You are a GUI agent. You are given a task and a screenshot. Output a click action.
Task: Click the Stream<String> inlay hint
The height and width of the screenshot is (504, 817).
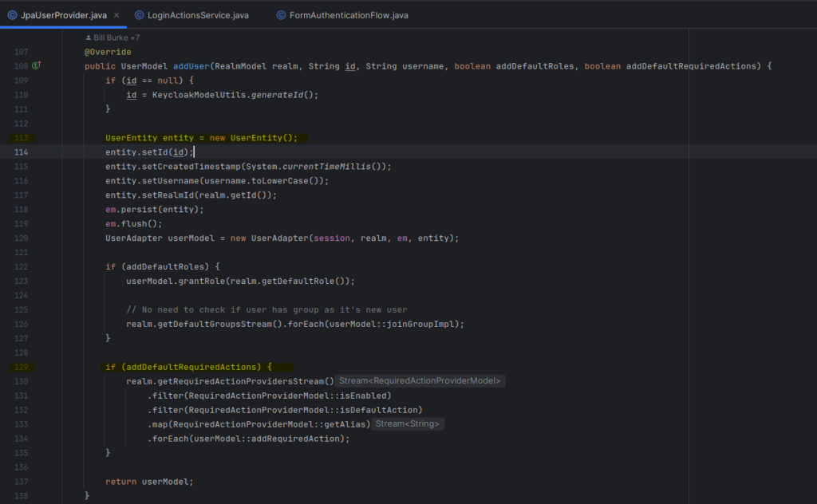pyautogui.click(x=408, y=424)
